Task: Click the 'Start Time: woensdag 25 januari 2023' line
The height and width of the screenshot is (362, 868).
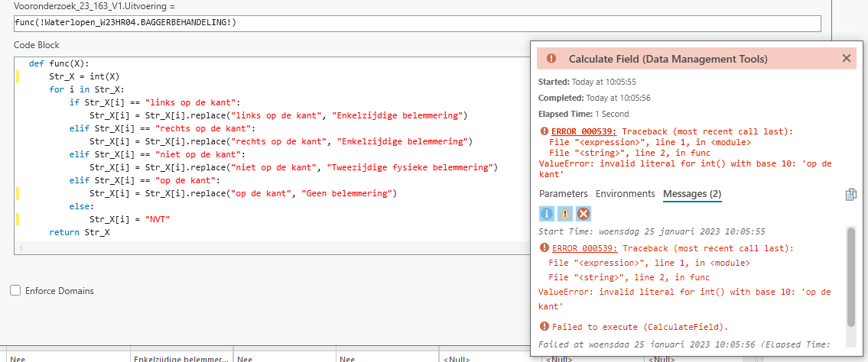Action: click(652, 231)
